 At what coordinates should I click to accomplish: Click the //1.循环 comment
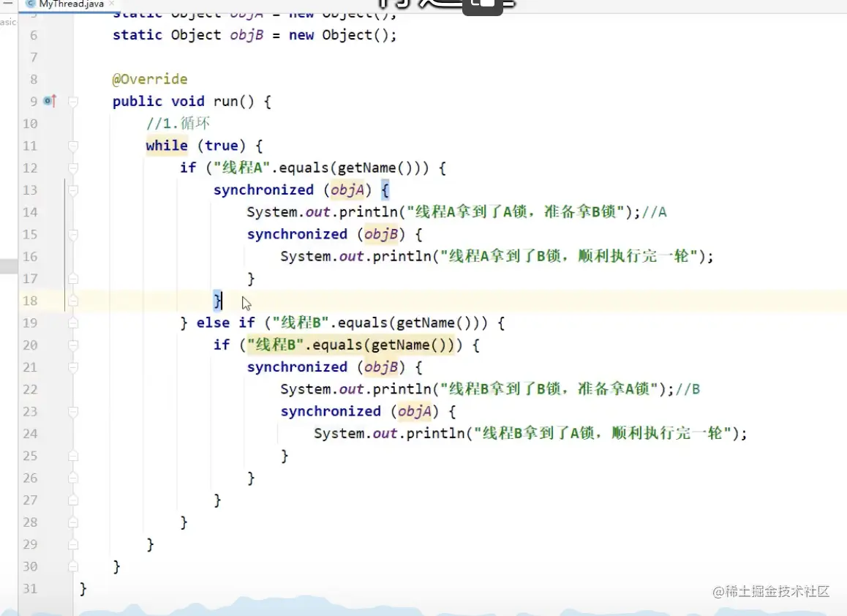click(x=178, y=124)
